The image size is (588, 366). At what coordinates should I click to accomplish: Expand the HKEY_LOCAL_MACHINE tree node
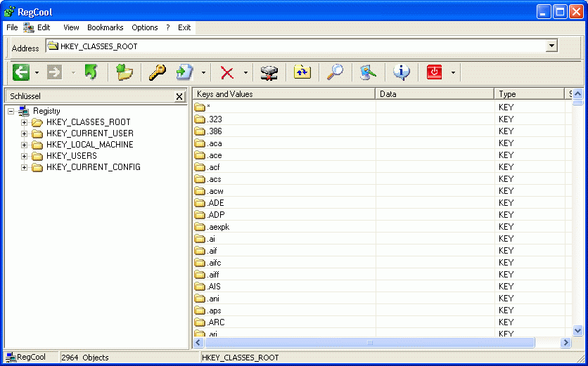coord(25,145)
